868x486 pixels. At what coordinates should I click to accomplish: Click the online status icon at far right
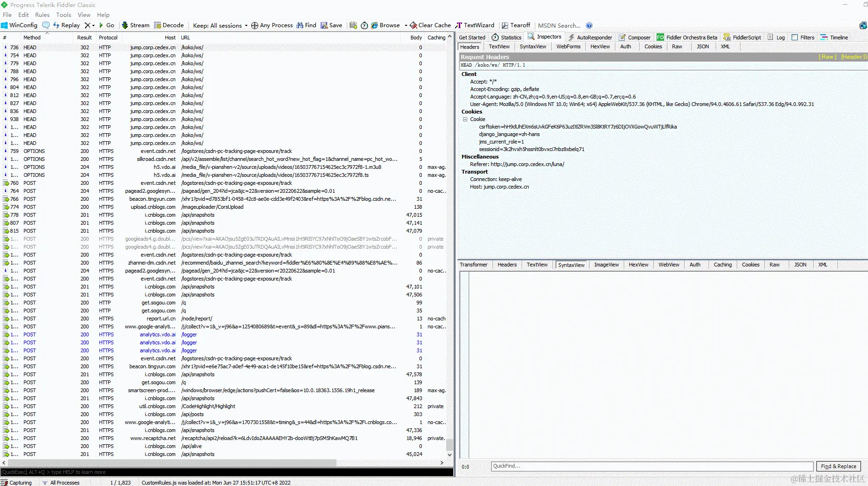coord(863,25)
